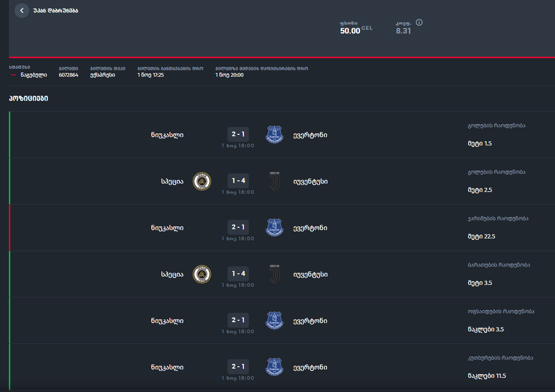The image size is (555, 392).
Task: Click the 1 - 4 score in second row
Action: pyautogui.click(x=238, y=181)
